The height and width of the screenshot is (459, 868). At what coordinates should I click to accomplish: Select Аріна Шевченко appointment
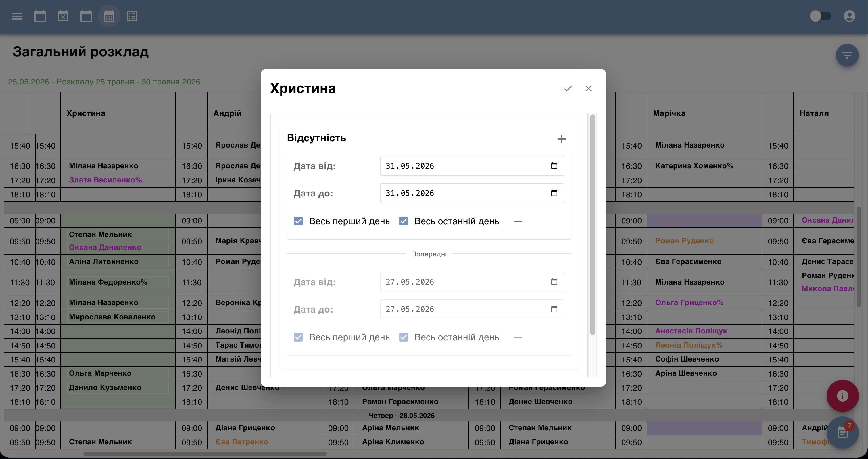click(x=686, y=373)
